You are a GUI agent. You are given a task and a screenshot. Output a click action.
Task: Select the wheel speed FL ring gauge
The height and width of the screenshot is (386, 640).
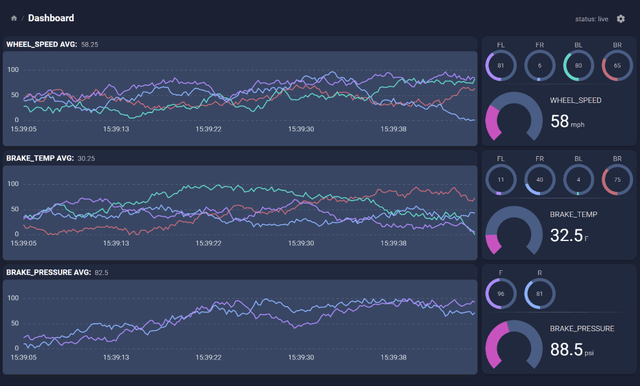point(501,65)
